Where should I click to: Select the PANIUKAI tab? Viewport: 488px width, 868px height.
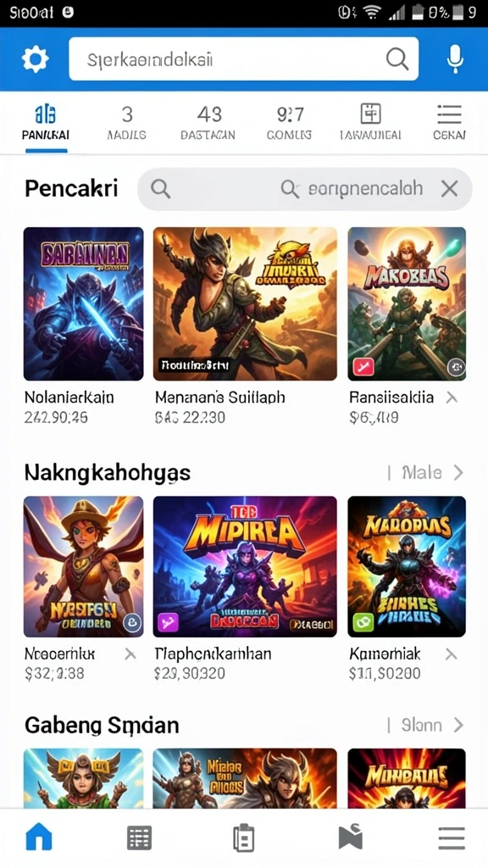pos(46,123)
